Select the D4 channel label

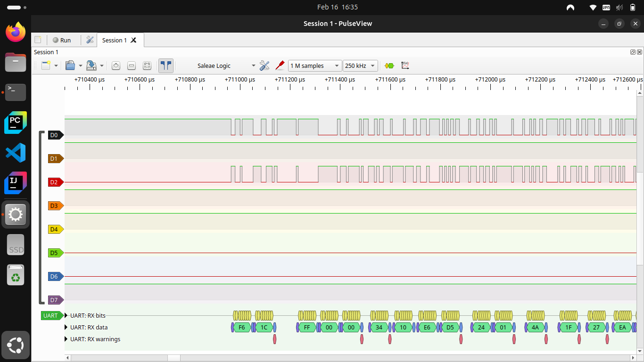[56, 230]
